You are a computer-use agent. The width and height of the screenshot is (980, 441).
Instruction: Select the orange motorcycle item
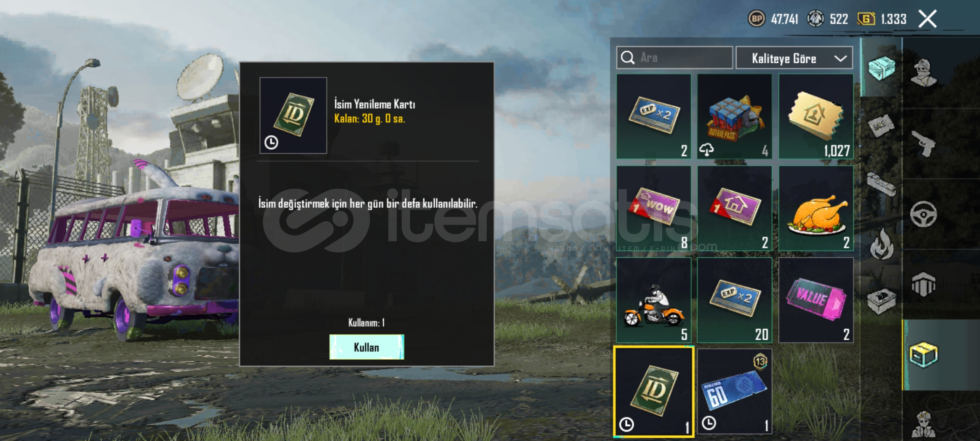(654, 300)
